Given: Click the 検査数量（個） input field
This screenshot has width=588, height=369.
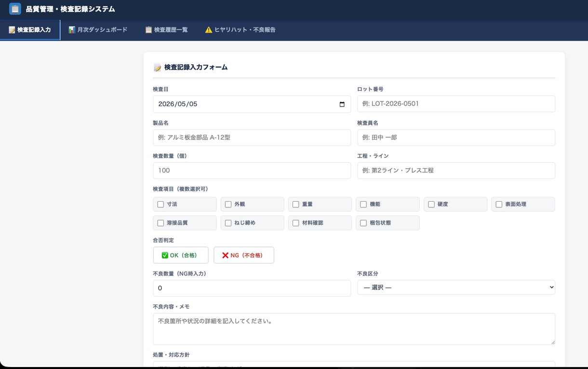Looking at the screenshot, I should click(252, 170).
